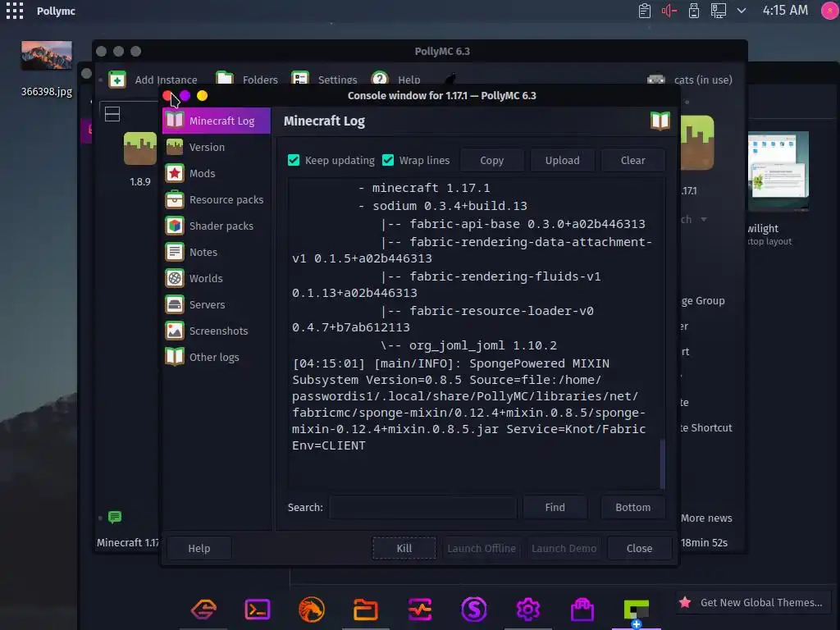The height and width of the screenshot is (630, 840).
Task: Click More news in main window
Action: [x=706, y=518]
